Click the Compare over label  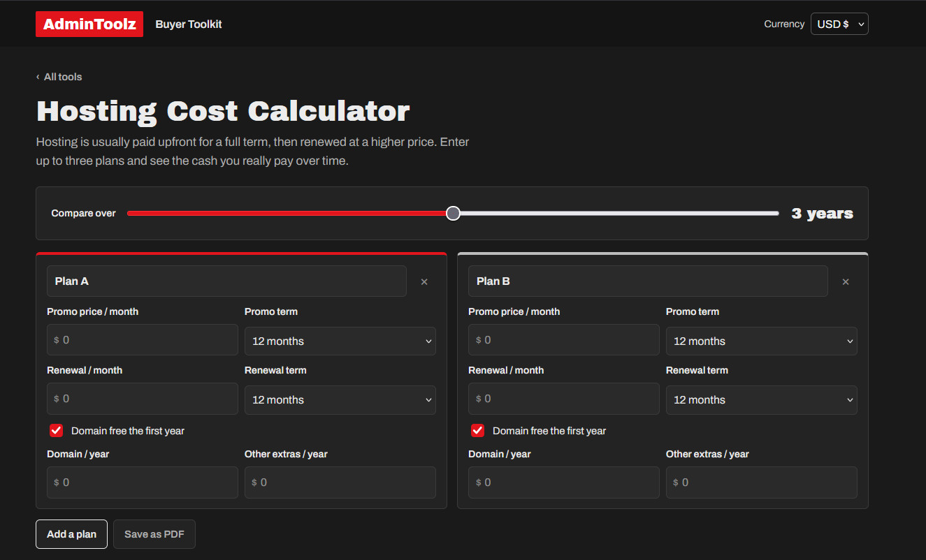click(83, 213)
